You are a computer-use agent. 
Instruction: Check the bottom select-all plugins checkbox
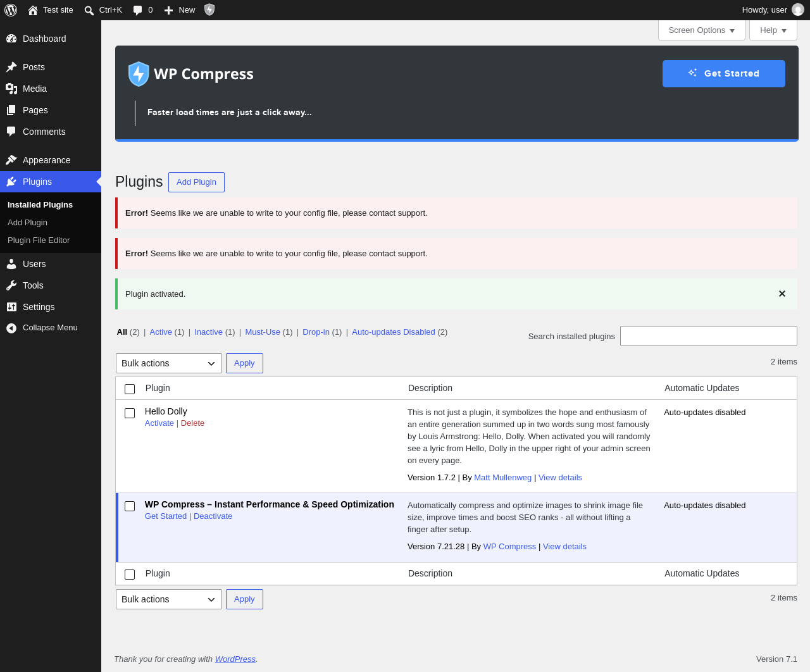pyautogui.click(x=130, y=575)
